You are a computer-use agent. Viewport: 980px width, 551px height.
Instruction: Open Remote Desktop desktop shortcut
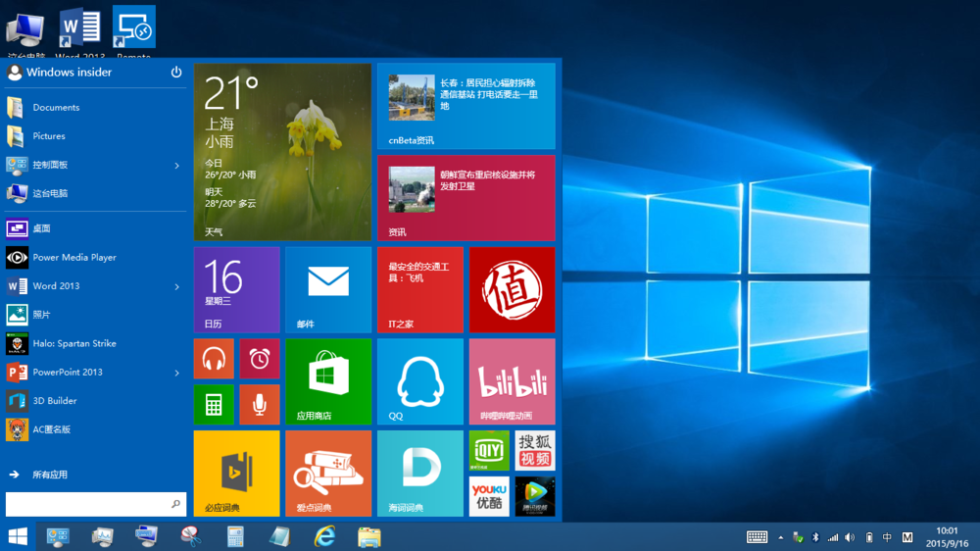(x=133, y=32)
